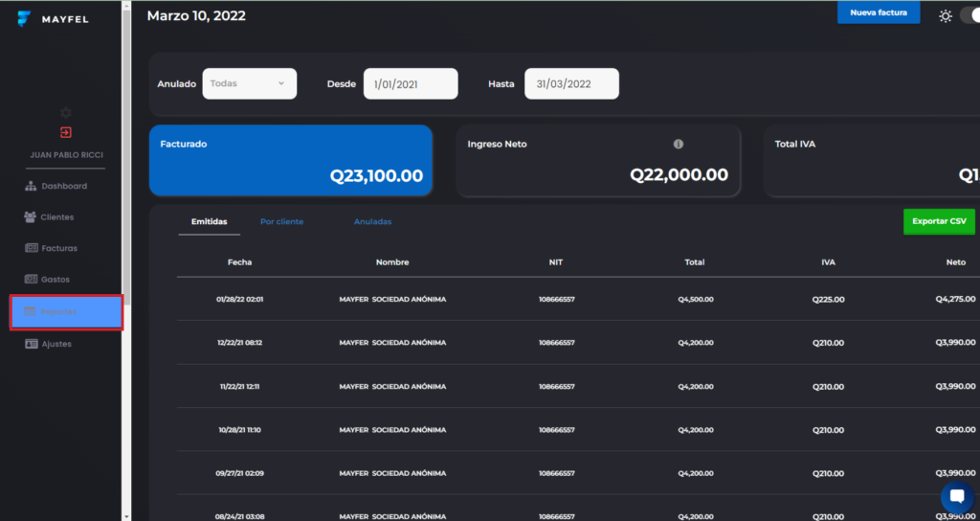Image resolution: width=980 pixels, height=521 pixels.
Task: Click the Nueva factura button
Action: [878, 13]
